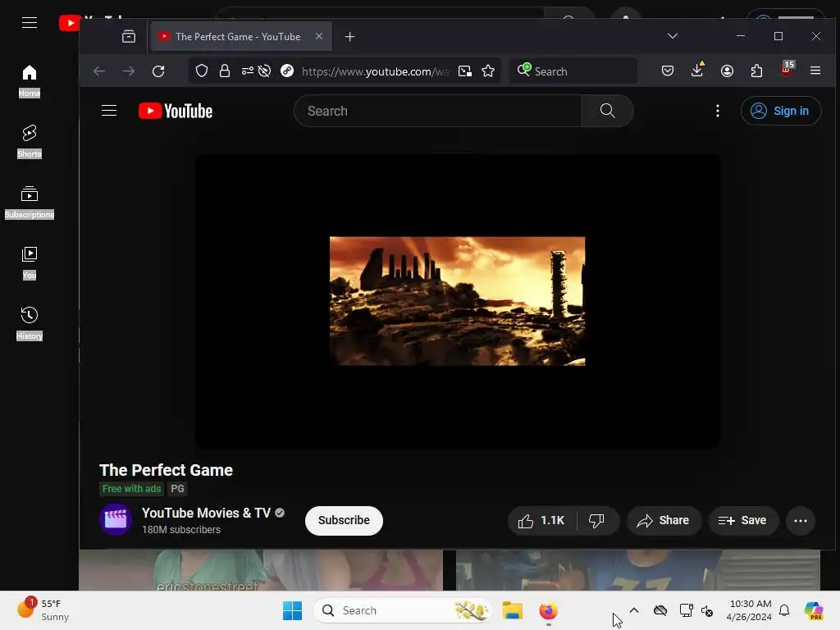Reload the current page

(x=158, y=71)
